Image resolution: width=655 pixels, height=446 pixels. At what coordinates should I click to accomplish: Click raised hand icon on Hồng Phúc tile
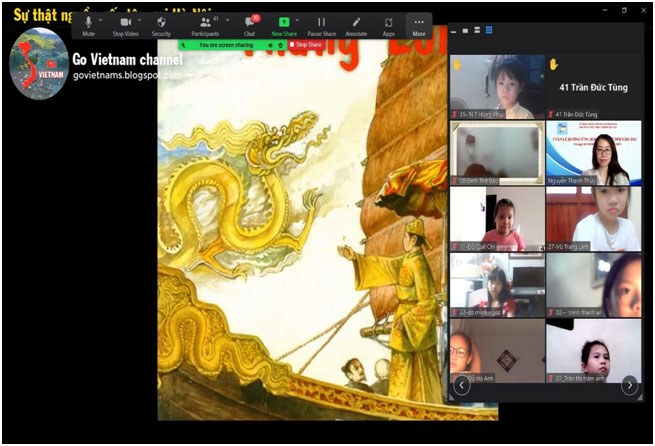tap(457, 65)
